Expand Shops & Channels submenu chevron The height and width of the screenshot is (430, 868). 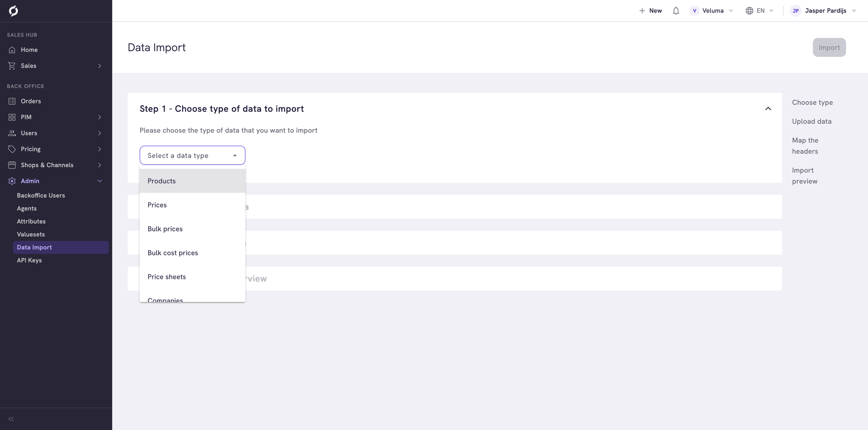(x=100, y=165)
